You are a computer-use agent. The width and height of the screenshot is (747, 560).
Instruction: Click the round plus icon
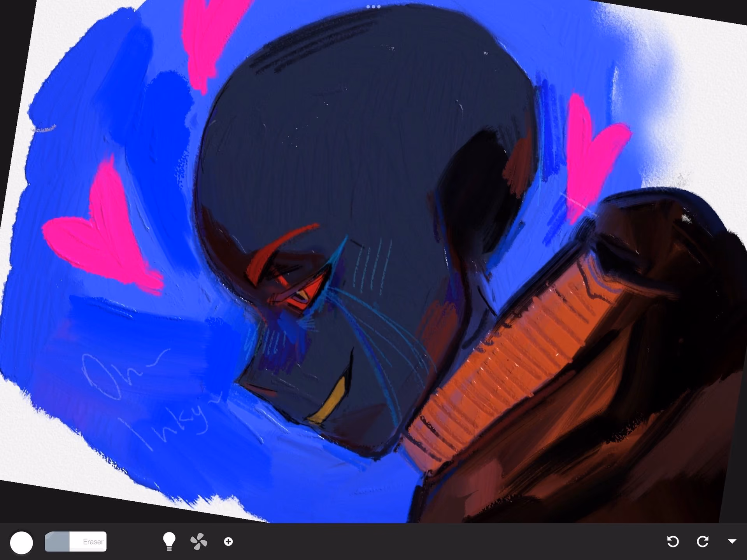tap(228, 541)
